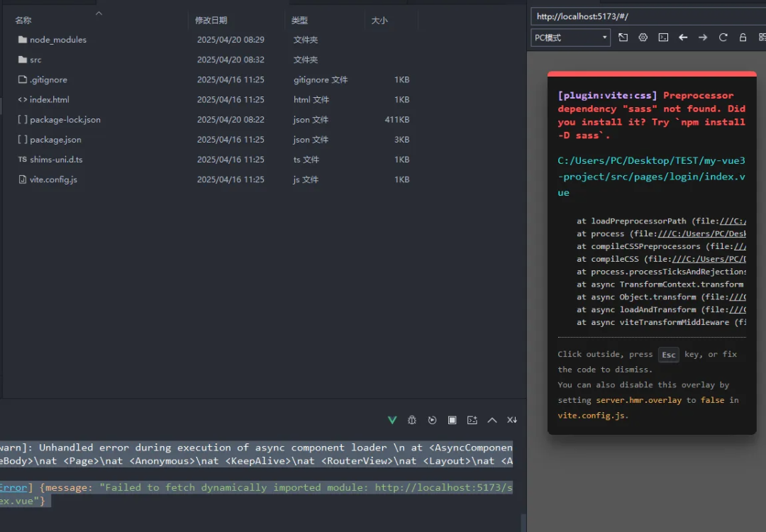Open a new terminal from console toolbar

tap(472, 420)
